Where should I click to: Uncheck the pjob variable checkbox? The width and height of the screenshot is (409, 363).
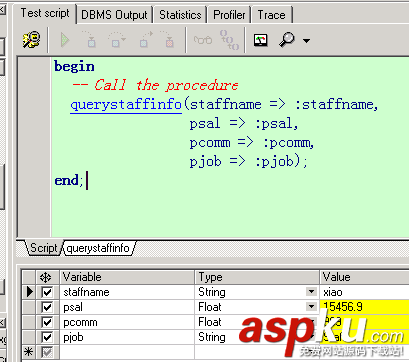47,337
